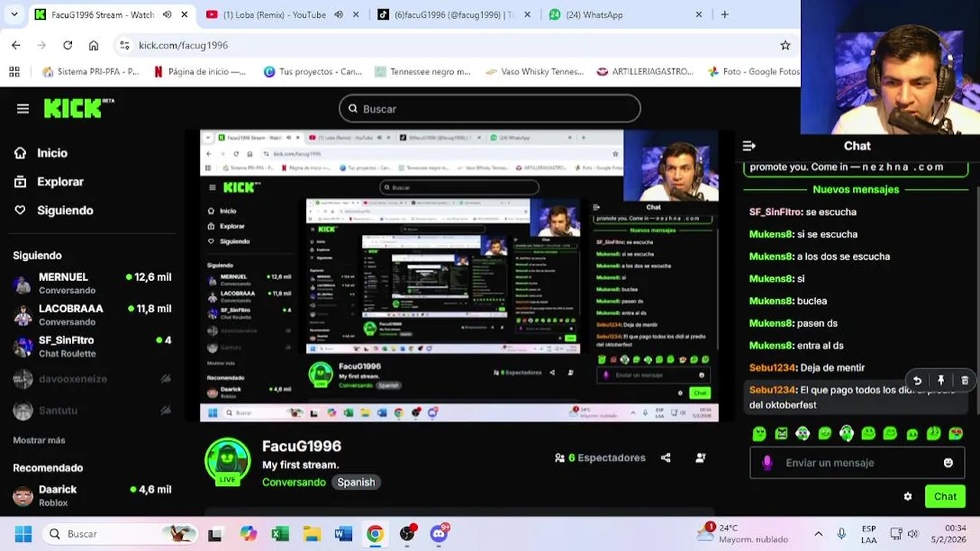Image resolution: width=980 pixels, height=551 pixels.
Task: Click username Sebu1234 on 'Deja de mentir'
Action: pos(773,368)
